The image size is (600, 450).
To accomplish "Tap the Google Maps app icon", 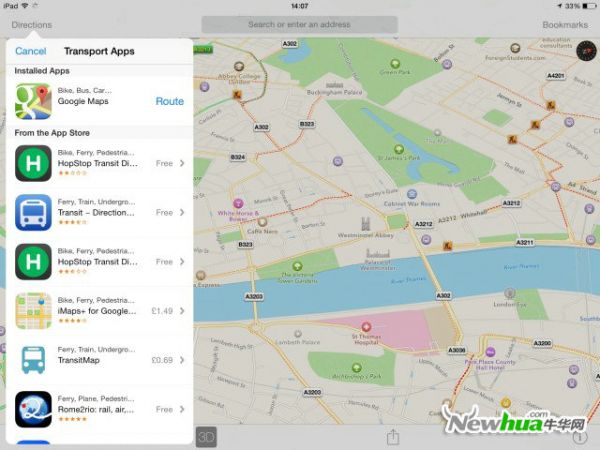I will click(x=33, y=101).
